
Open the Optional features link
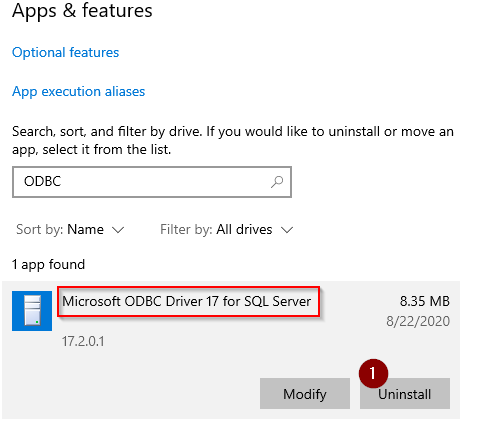coord(65,52)
